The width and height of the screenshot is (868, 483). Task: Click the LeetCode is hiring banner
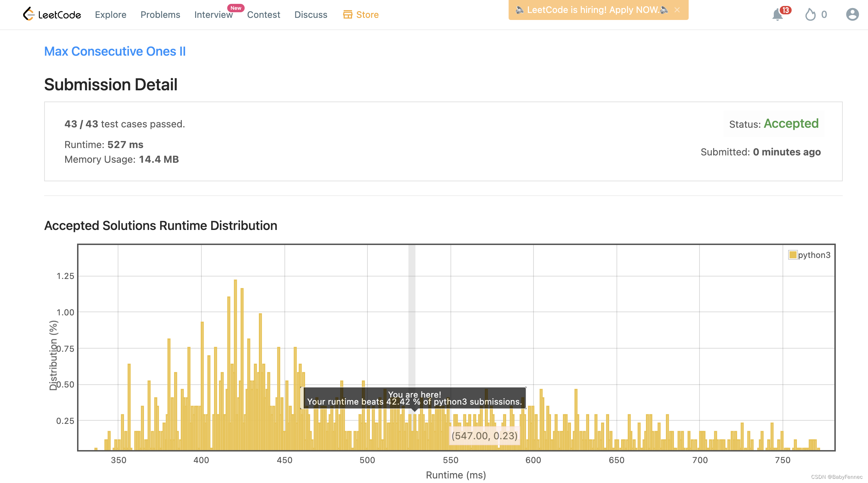tap(592, 10)
